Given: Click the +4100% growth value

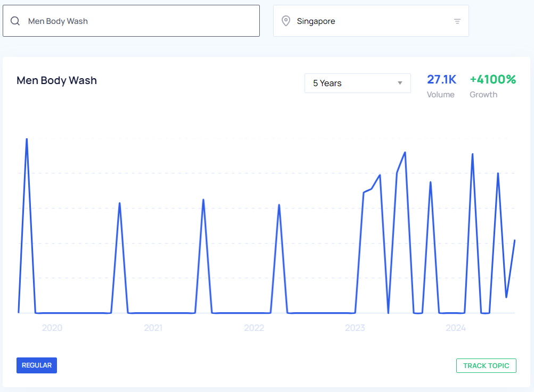Looking at the screenshot, I should 492,80.
